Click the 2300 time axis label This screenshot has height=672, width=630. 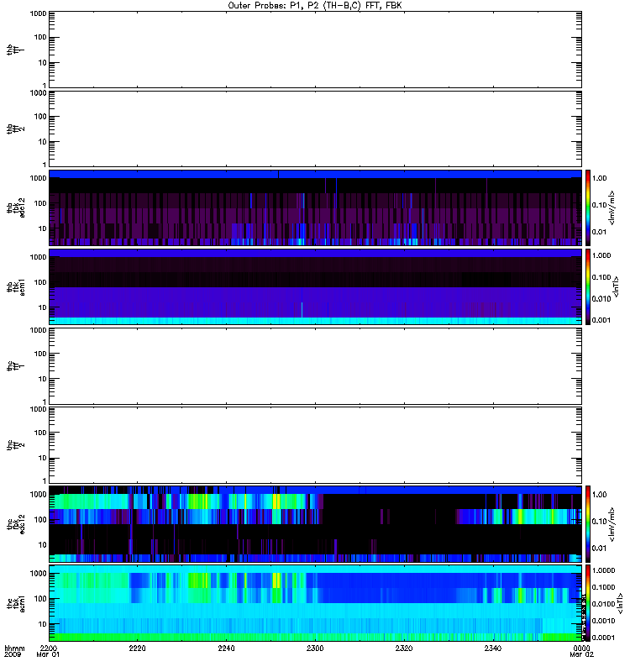(x=315, y=648)
